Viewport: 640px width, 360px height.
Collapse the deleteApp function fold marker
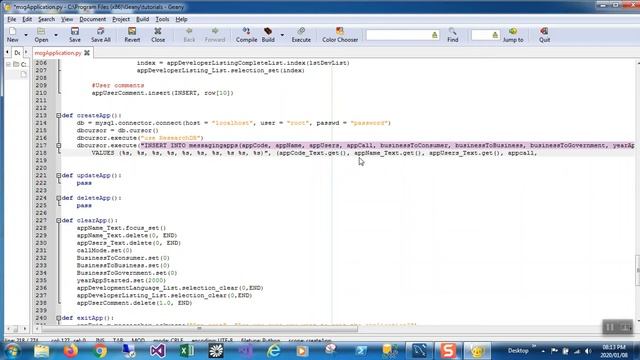(58, 198)
